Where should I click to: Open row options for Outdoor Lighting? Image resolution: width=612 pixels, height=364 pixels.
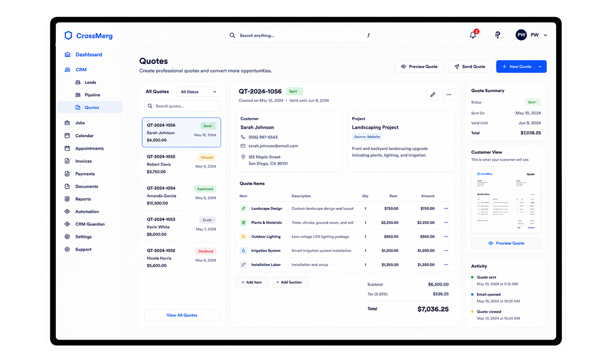(446, 236)
